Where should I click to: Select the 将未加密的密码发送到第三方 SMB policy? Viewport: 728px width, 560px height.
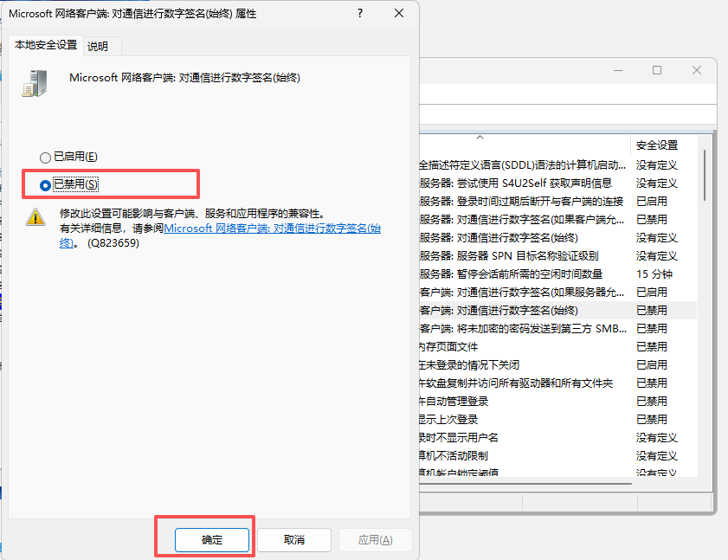click(523, 329)
